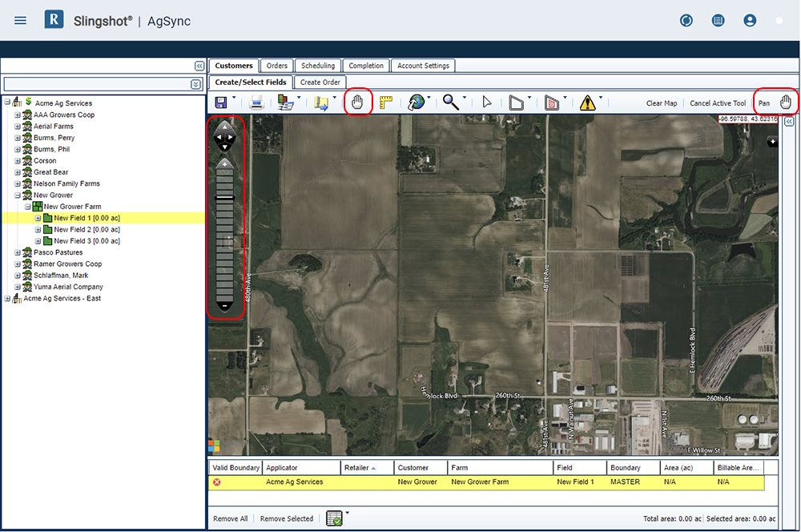801x532 pixels.
Task: Expand the AAA Growers Coop node
Action: pyautogui.click(x=18, y=115)
